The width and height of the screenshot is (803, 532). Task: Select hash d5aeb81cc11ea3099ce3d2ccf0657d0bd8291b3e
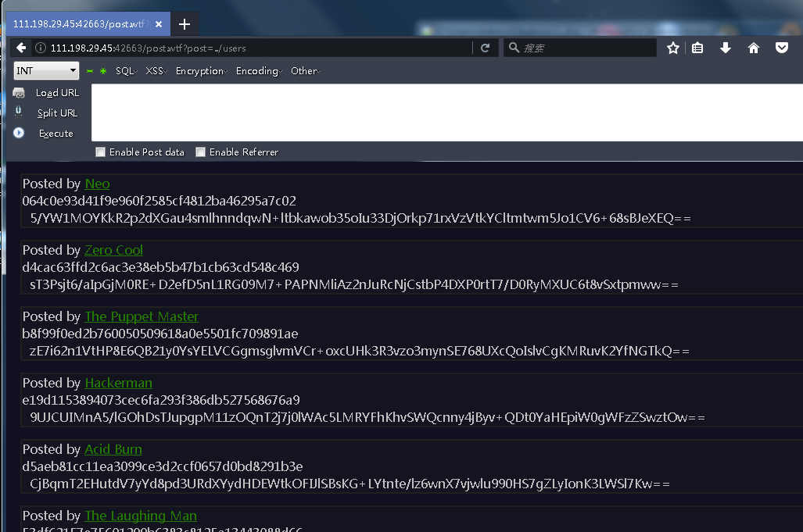pyautogui.click(x=163, y=466)
